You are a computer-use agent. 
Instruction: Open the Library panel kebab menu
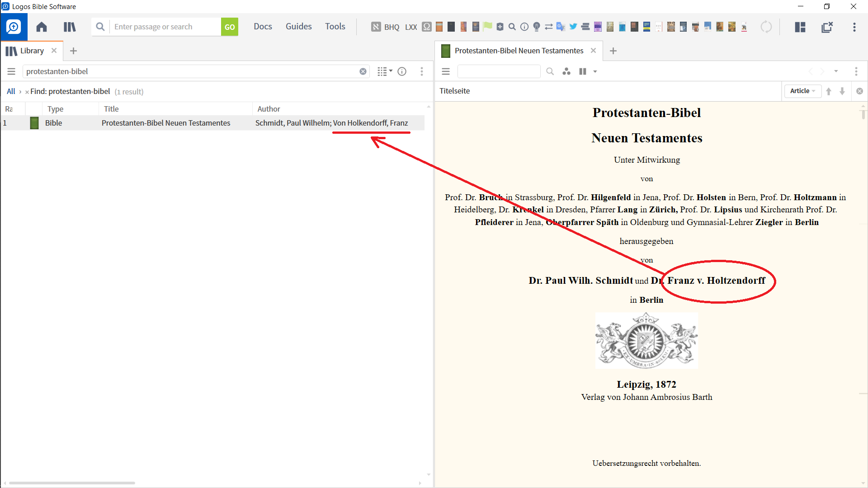click(x=422, y=71)
